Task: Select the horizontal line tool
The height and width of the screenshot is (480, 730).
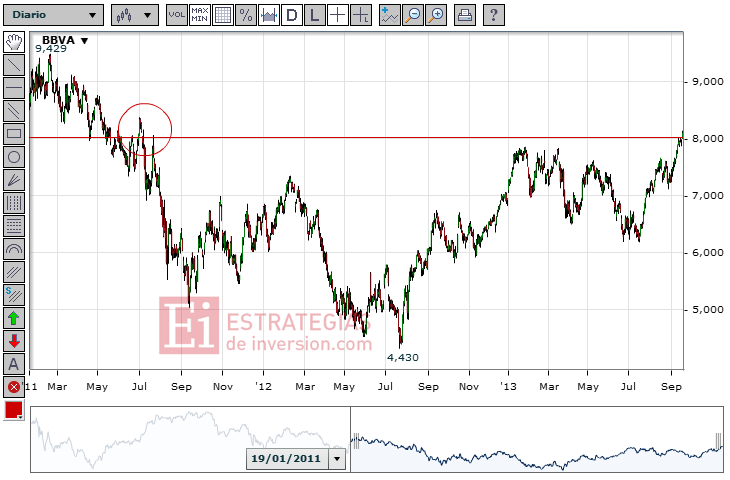Action: [14, 88]
